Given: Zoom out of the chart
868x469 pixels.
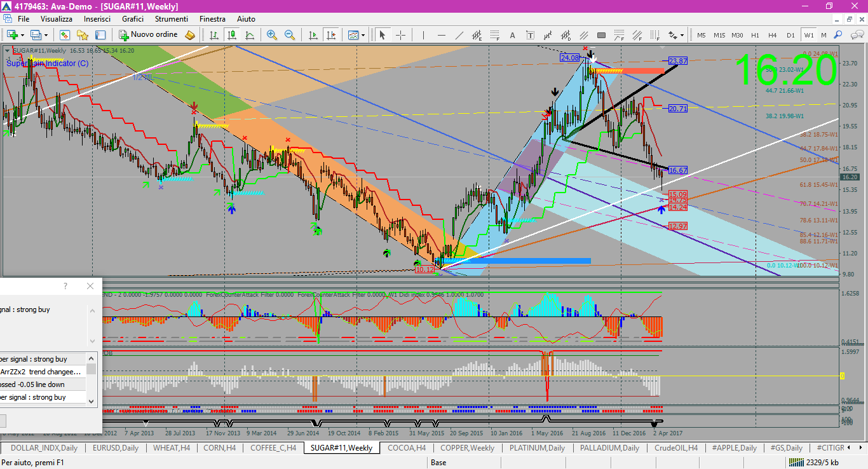Looking at the screenshot, I should (x=290, y=35).
